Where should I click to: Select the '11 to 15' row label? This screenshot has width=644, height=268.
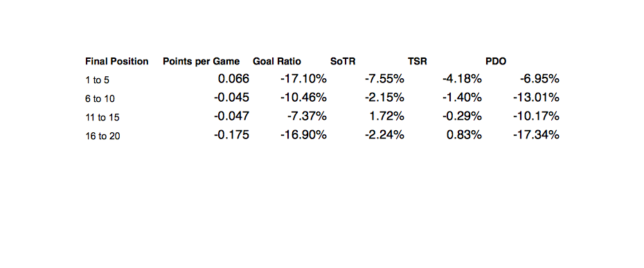102,118
